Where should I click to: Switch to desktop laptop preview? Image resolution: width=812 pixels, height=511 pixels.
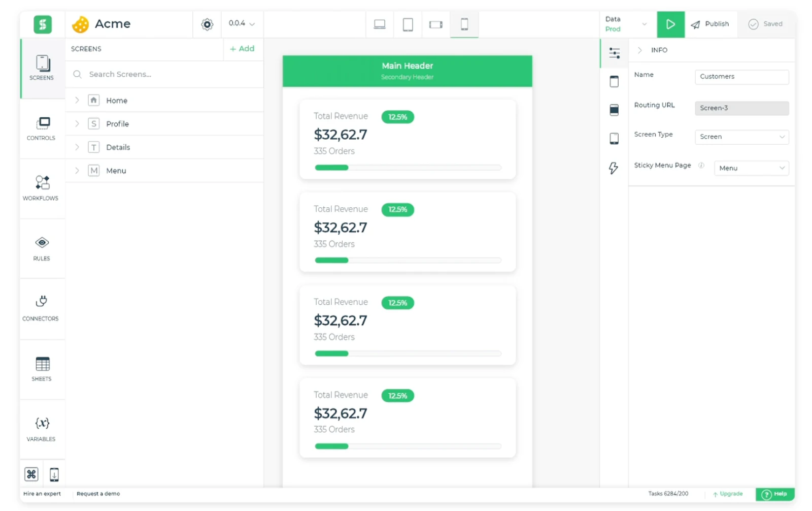pyautogui.click(x=380, y=24)
